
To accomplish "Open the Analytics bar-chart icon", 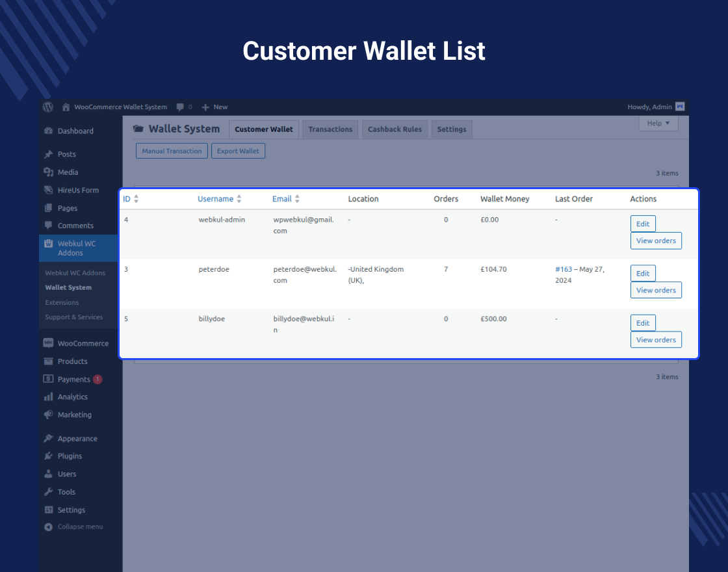I will (x=48, y=396).
